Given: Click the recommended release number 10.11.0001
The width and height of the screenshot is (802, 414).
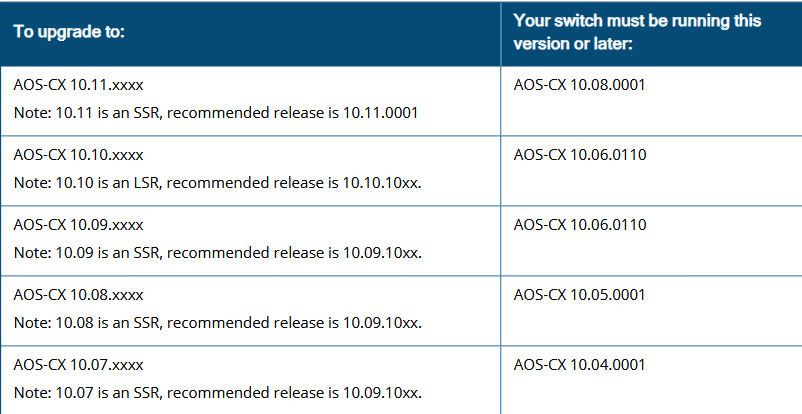Looking at the screenshot, I should pyautogui.click(x=379, y=113).
